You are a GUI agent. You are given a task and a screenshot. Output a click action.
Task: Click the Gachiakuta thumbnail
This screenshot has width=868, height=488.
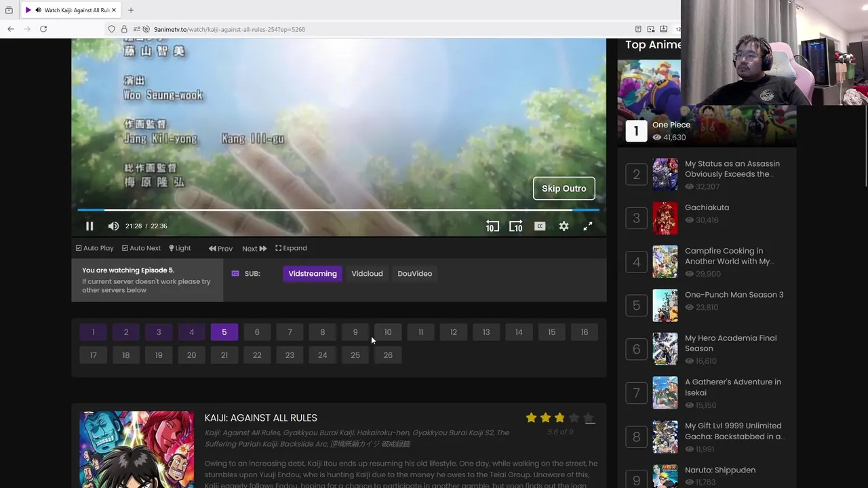(665, 218)
